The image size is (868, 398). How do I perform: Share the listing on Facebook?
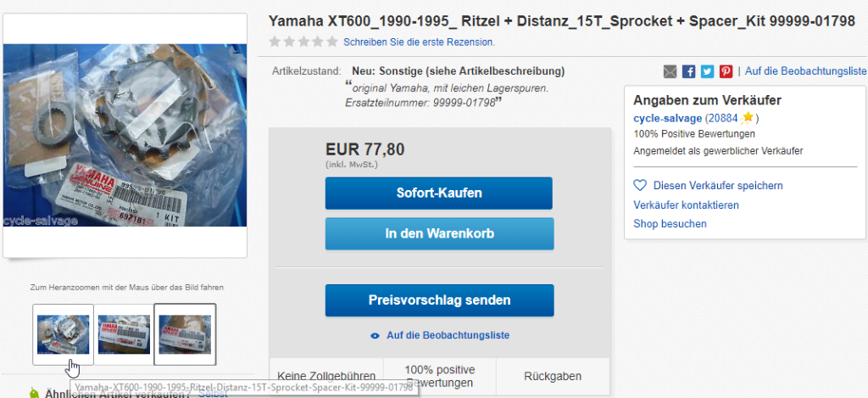click(688, 71)
